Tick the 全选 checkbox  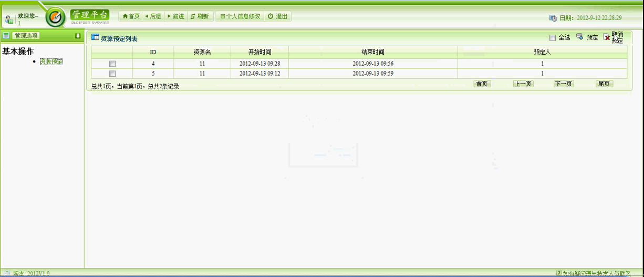[552, 38]
